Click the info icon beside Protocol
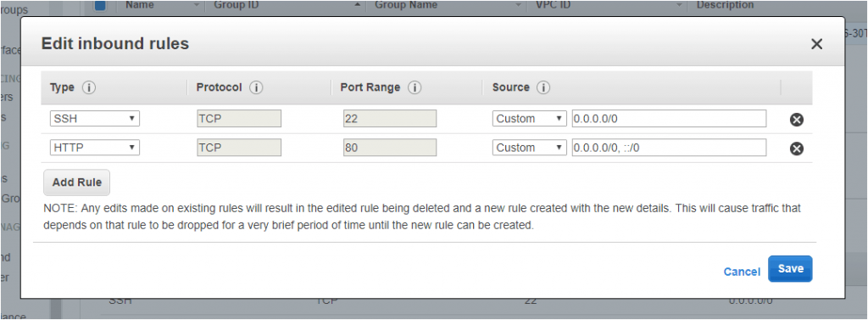Viewport: 868px width, 320px height. click(x=256, y=87)
